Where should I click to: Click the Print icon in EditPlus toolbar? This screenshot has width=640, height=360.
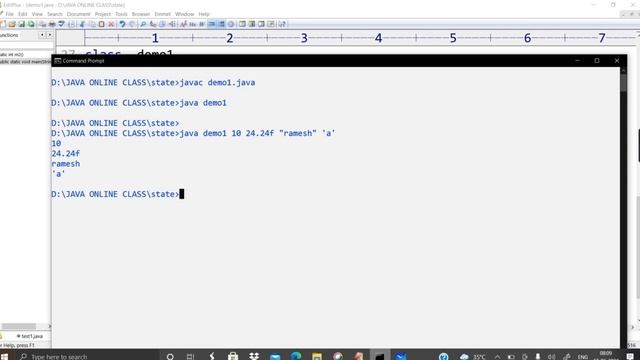[x=52, y=24]
